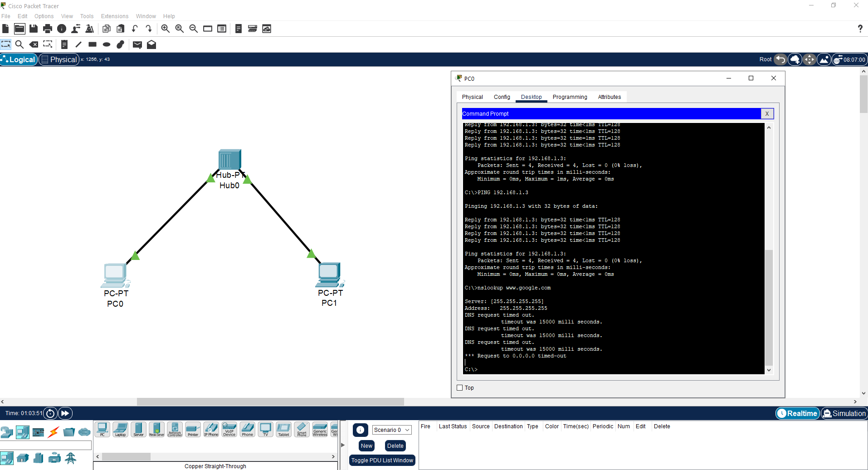The image size is (868, 470).
Task: Select the Inspect magnifier tool
Action: 20,44
